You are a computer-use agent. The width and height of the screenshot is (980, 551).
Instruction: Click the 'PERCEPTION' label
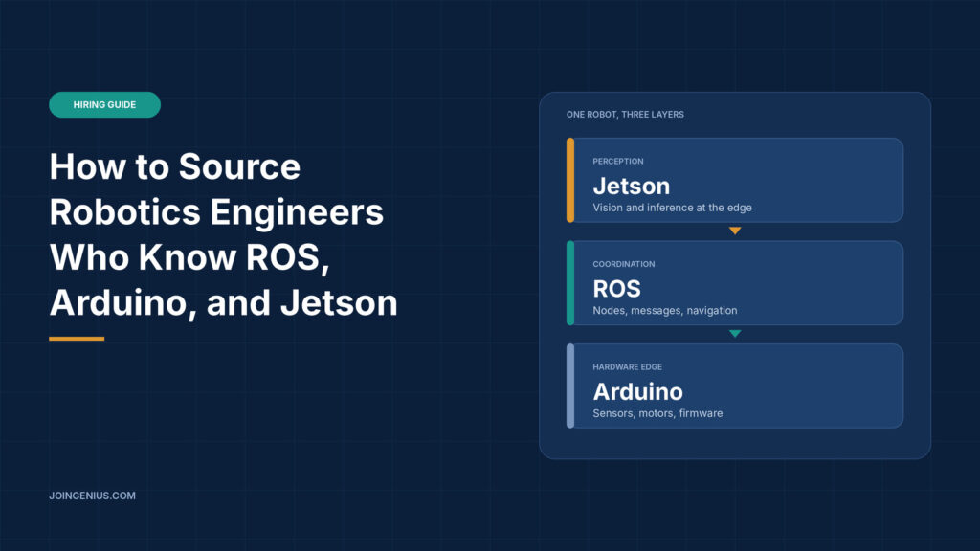click(x=618, y=161)
